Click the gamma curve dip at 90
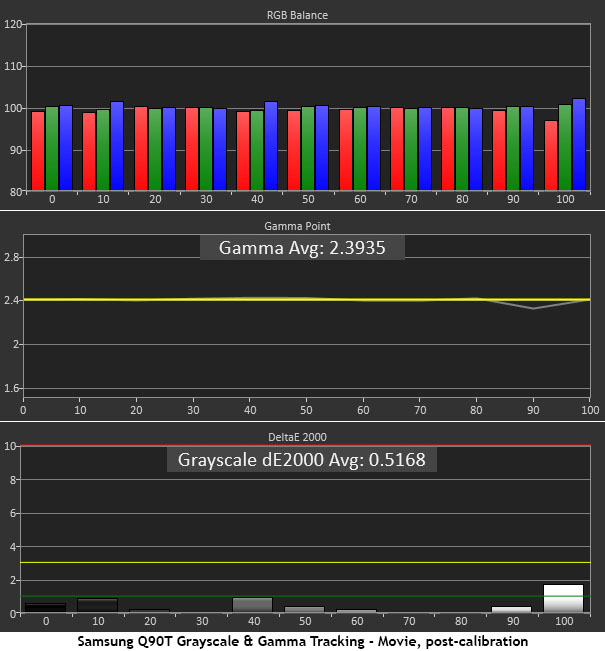605x651 pixels. click(533, 308)
